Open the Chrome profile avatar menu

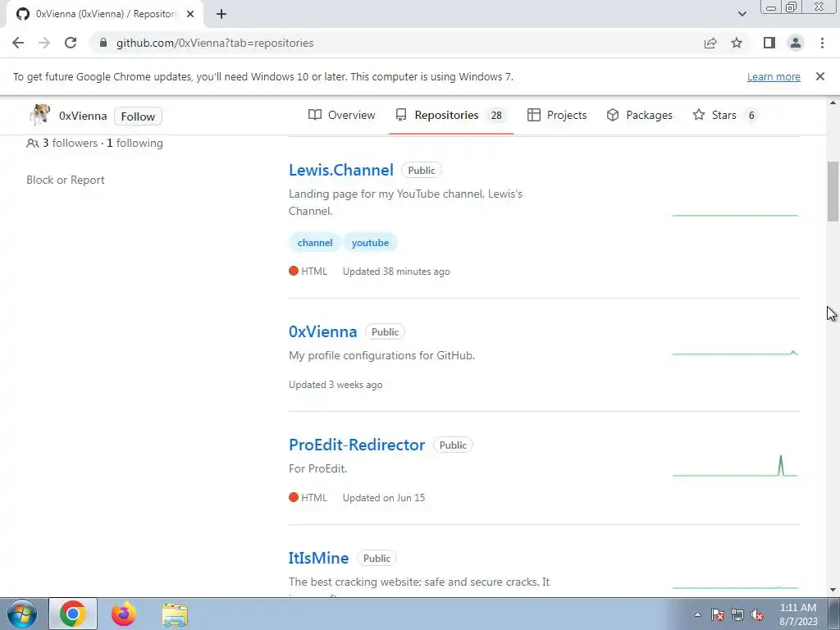796,43
